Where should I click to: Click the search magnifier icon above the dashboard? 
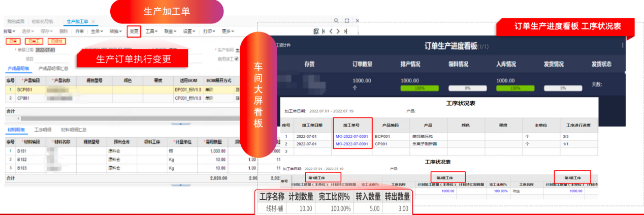[336, 21]
